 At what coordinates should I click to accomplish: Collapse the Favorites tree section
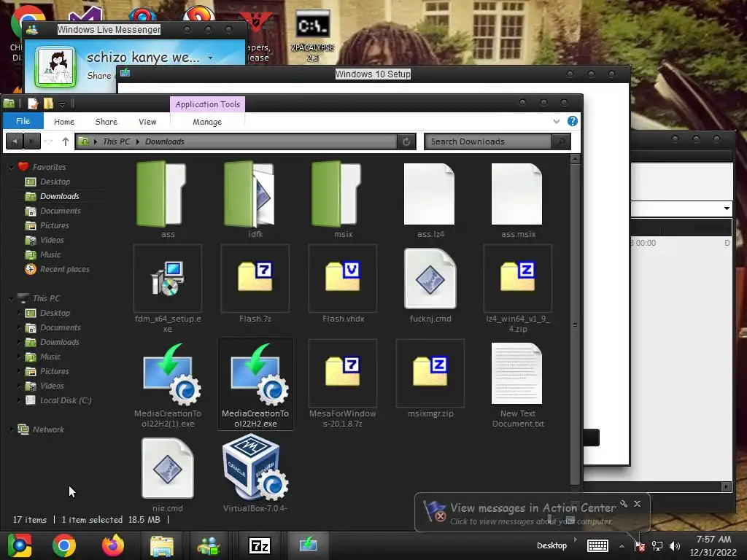[12, 167]
